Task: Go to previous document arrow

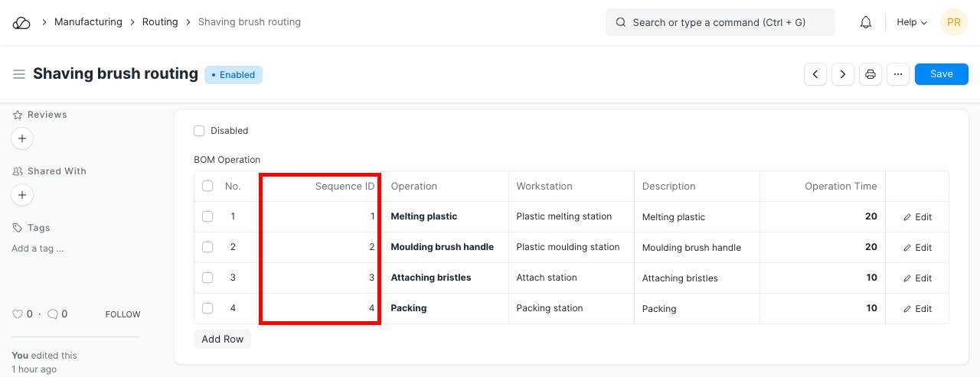Action: (815, 74)
